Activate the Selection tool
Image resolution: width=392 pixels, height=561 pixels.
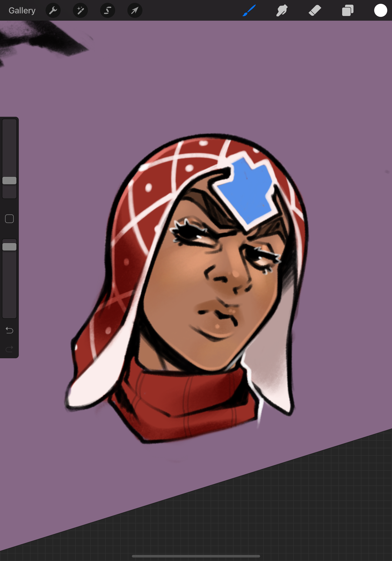click(108, 11)
